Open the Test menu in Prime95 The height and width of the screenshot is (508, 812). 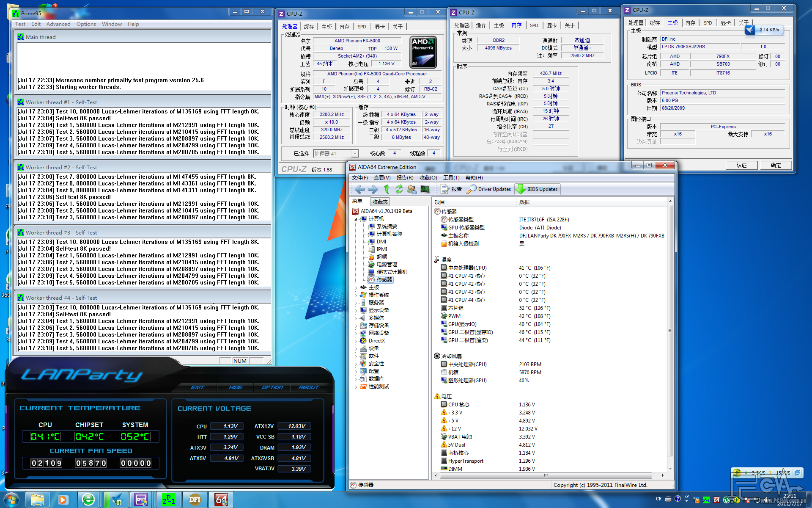click(20, 24)
